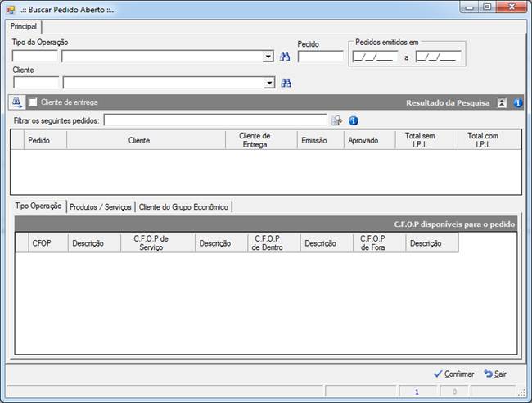Click binoculars search icon beside Cliente

click(x=286, y=83)
